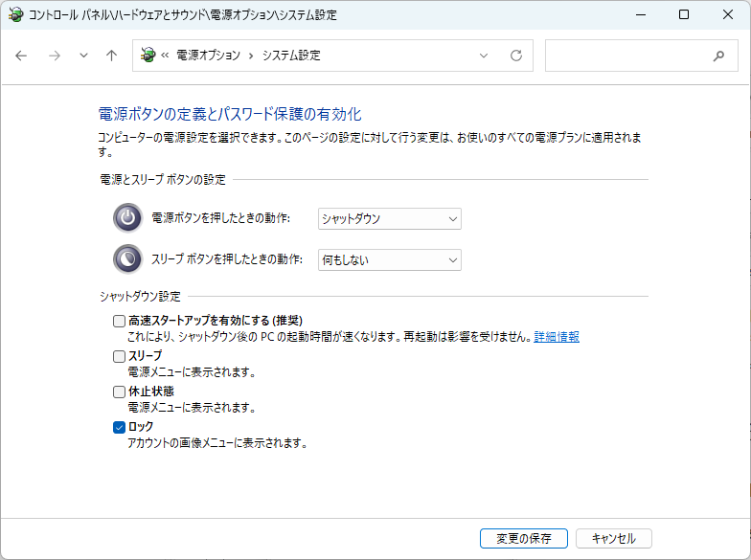The width and height of the screenshot is (751, 560).
Task: Click the search magnifier icon
Action: [718, 56]
